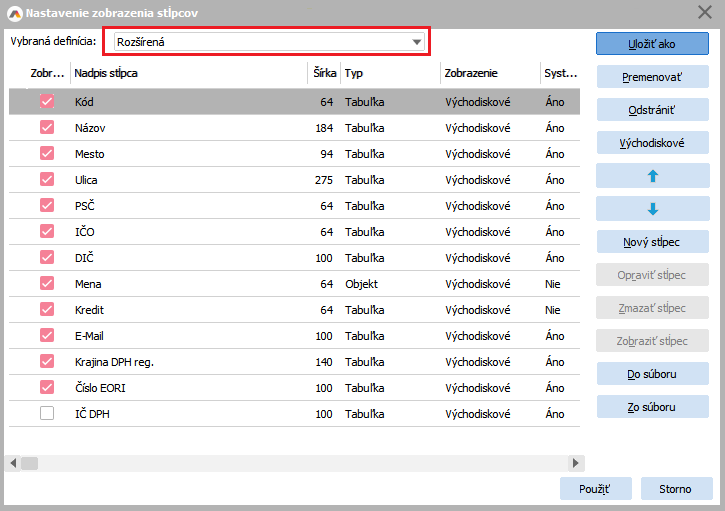Click the horizontal scrollbar right arrow
Screen dimensions: 725x511
[576, 463]
